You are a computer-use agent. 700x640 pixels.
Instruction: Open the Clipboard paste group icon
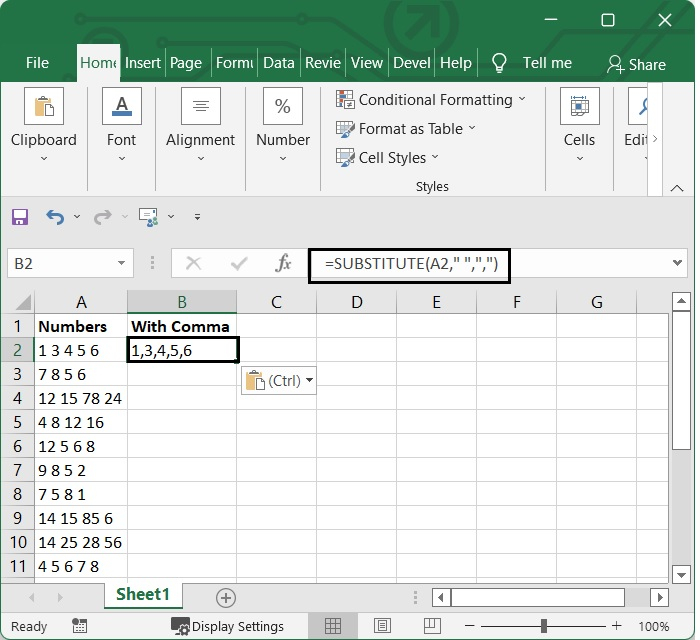(44, 106)
